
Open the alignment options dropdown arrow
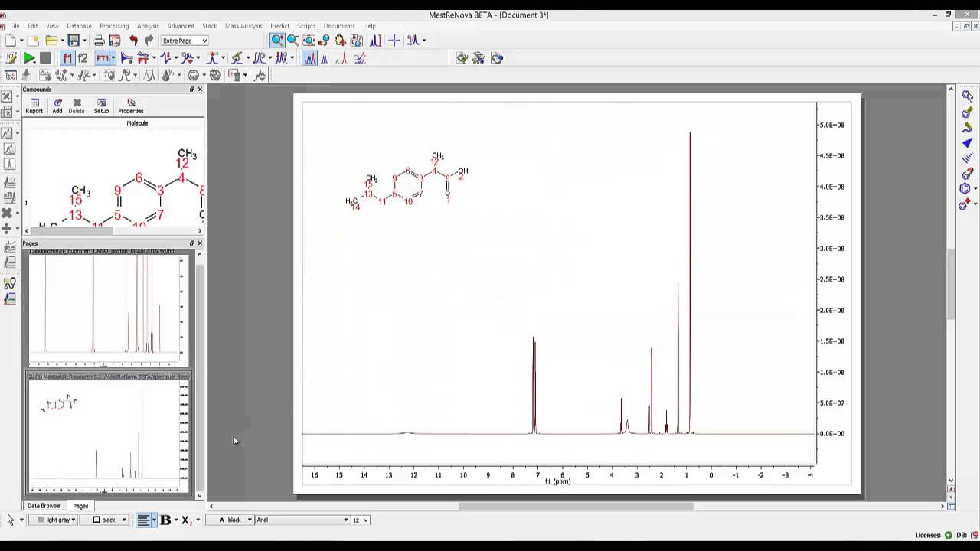coord(154,520)
